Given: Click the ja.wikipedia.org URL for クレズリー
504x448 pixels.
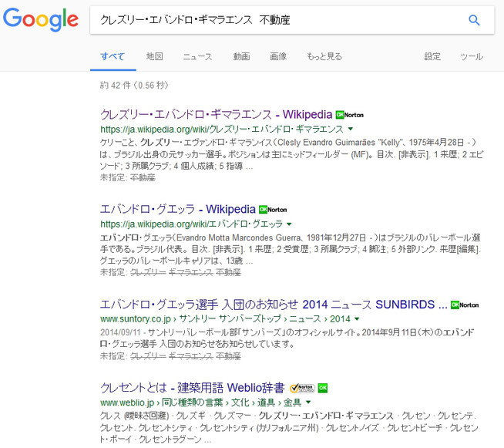Looking at the screenshot, I should point(222,130).
